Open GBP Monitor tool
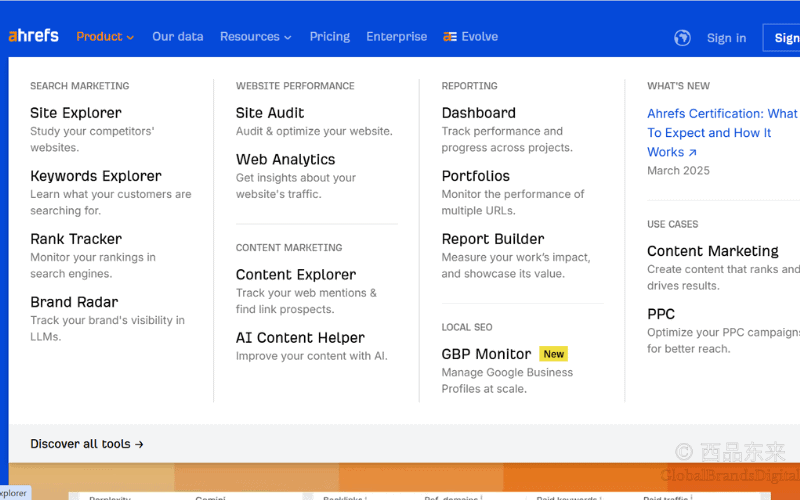Image resolution: width=800 pixels, height=500 pixels. [x=486, y=354]
